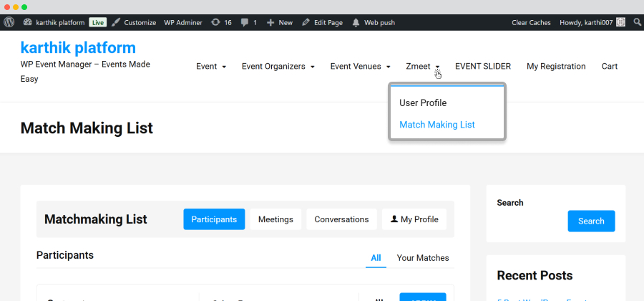
Task: Open the Cart page
Action: pos(610,66)
